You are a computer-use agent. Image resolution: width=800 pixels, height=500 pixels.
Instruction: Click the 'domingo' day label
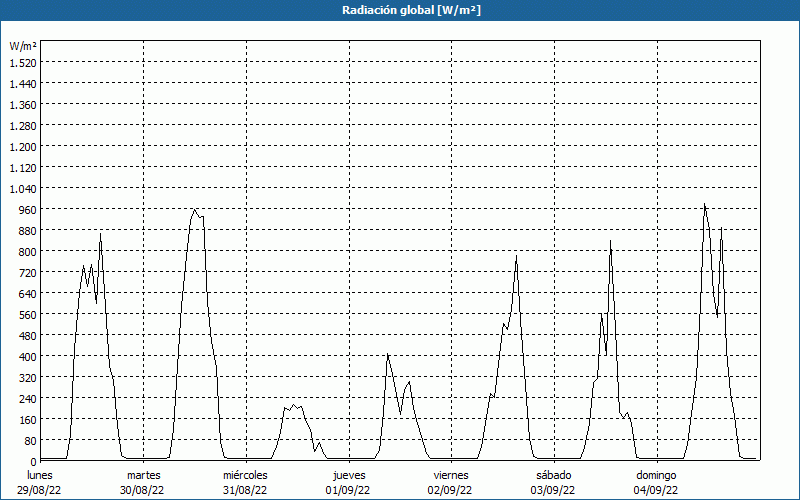656,476
